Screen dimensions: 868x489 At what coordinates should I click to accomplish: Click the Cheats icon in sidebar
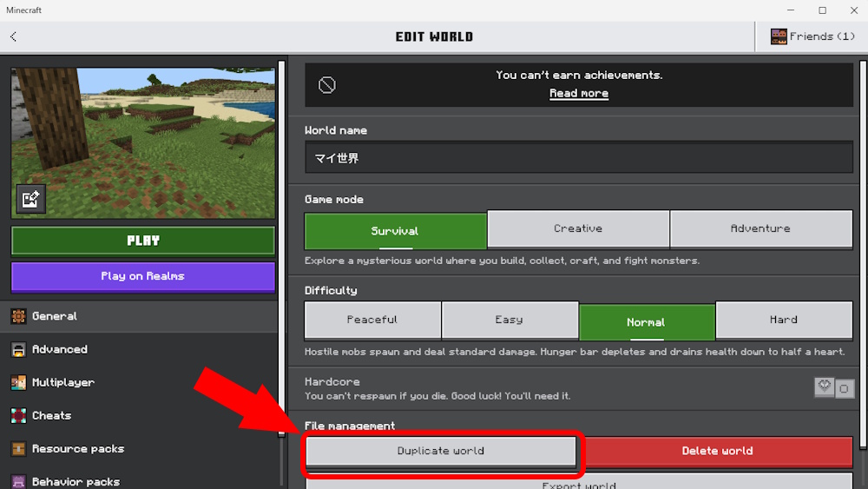pyautogui.click(x=18, y=416)
